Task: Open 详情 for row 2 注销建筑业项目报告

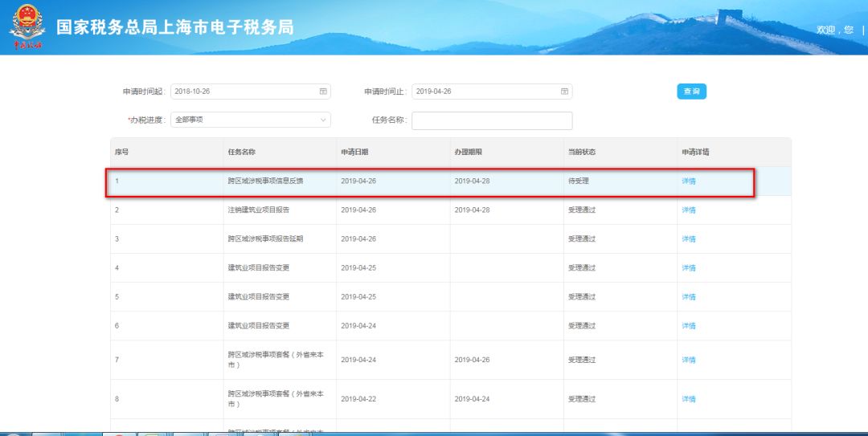Action: pyautogui.click(x=689, y=210)
